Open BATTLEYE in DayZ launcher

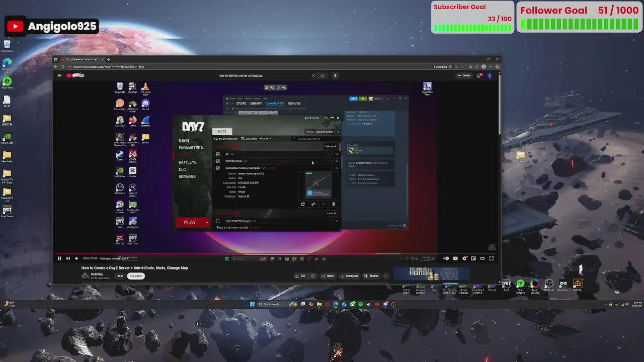[x=188, y=162]
